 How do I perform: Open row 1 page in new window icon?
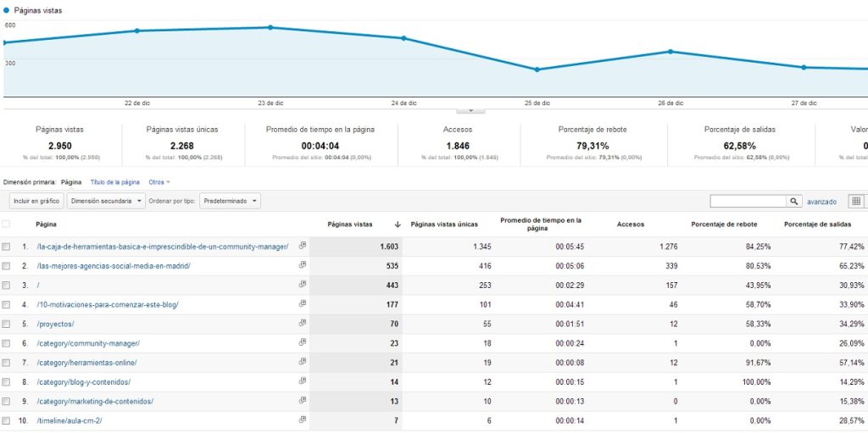tap(303, 246)
